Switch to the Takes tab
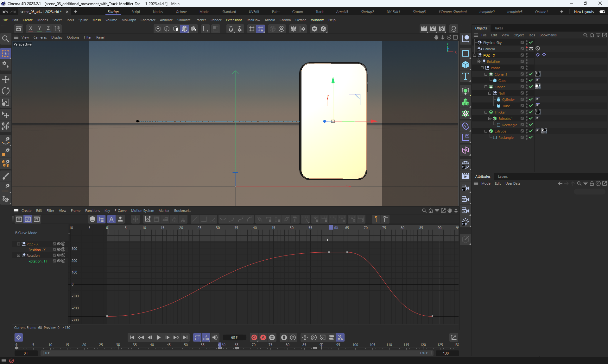 [498, 28]
